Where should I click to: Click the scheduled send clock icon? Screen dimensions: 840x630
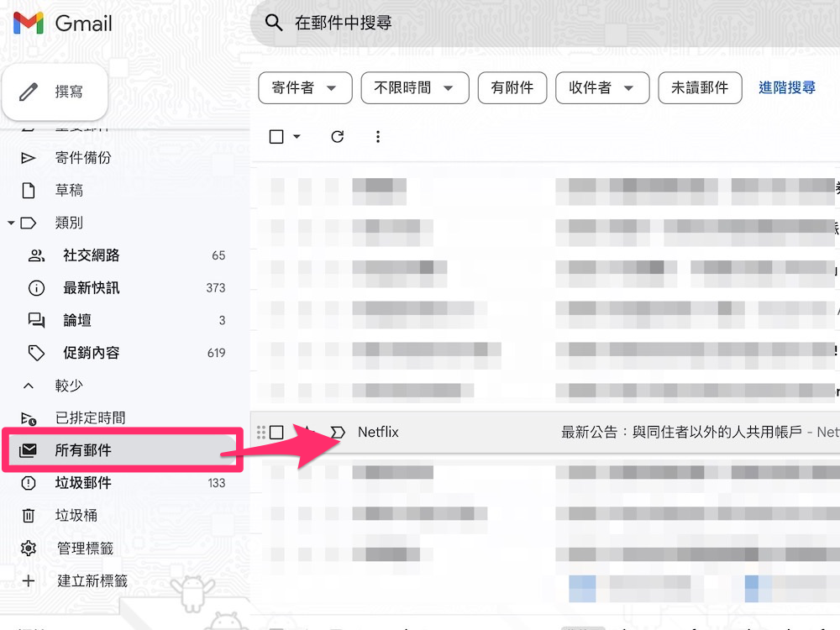click(29, 418)
